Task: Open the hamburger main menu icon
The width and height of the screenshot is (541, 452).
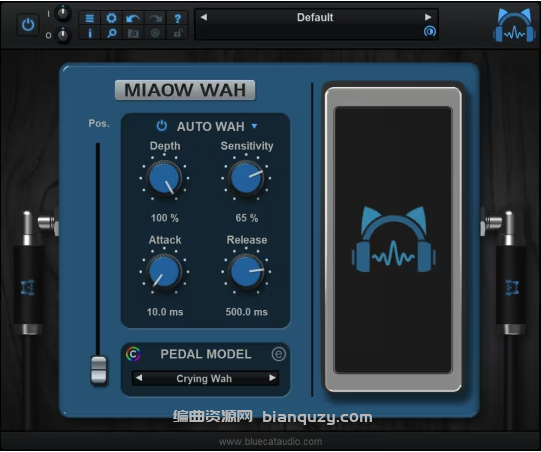Action: 90,18
